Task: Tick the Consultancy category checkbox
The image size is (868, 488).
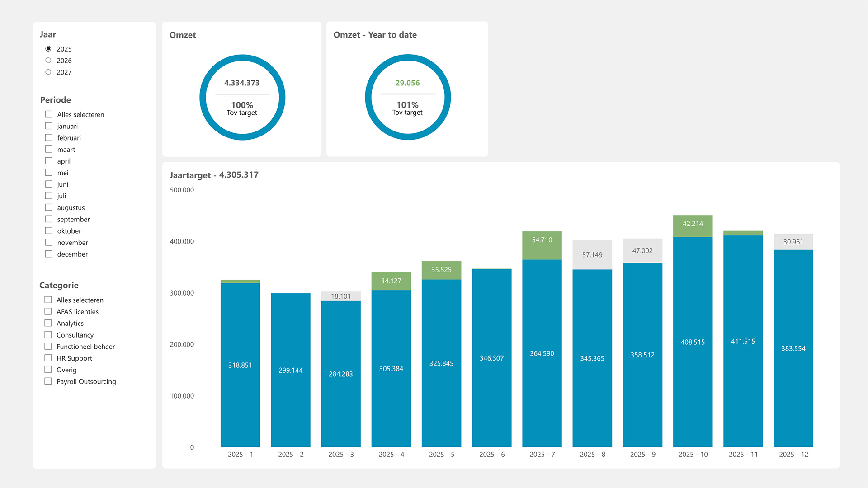Action: pos(48,335)
